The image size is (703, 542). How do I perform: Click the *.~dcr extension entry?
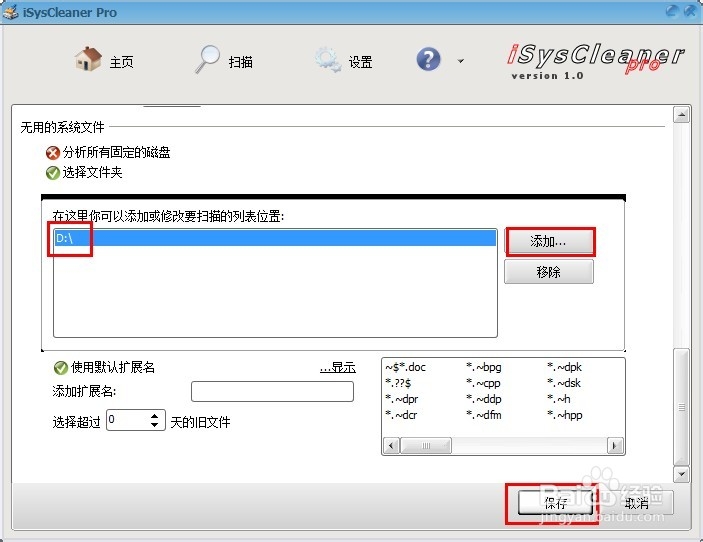[401, 415]
